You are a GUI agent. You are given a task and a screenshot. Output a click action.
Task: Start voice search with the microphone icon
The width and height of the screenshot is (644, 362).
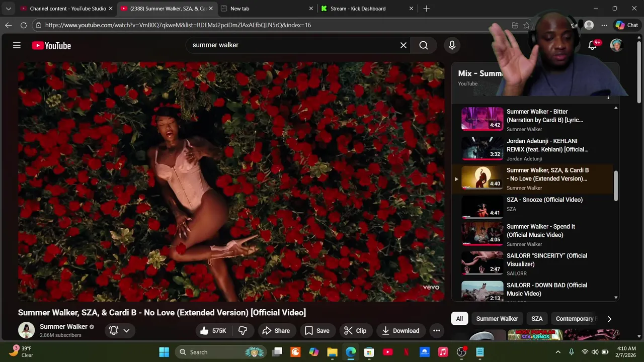tap(452, 45)
